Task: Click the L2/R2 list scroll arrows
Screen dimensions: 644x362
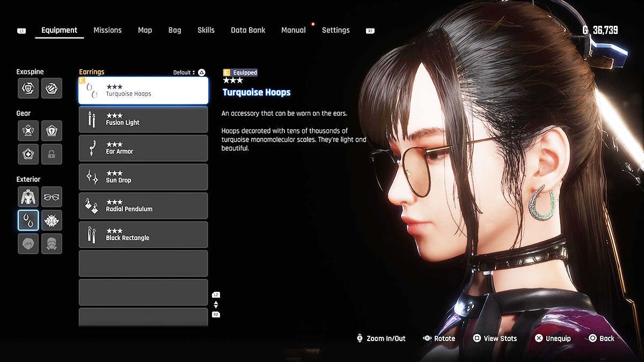Action: [x=216, y=305]
